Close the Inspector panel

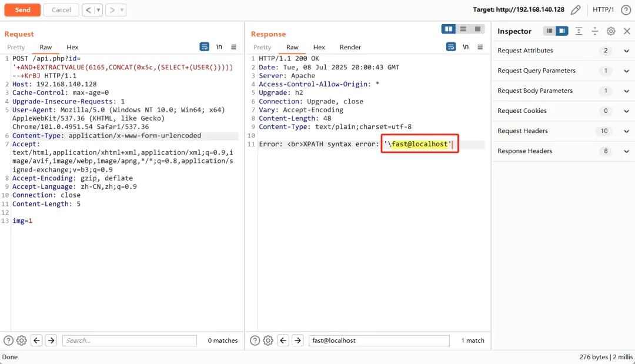(x=627, y=31)
